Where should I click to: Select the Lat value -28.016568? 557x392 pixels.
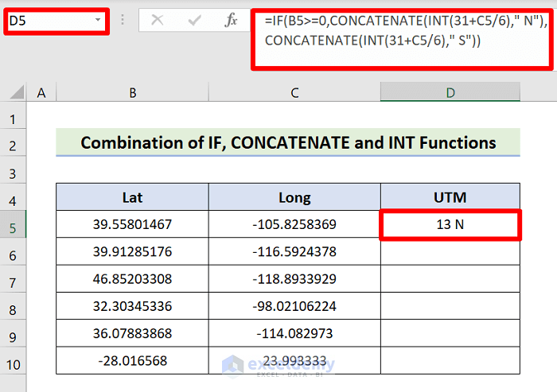[133, 360]
